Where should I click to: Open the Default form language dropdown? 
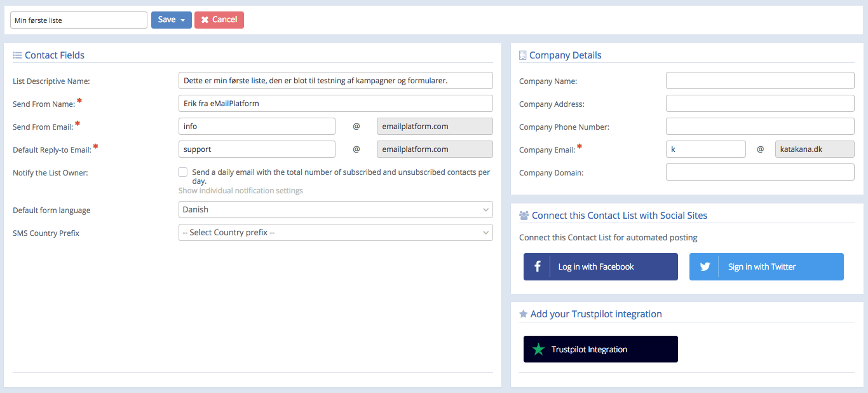coord(336,209)
